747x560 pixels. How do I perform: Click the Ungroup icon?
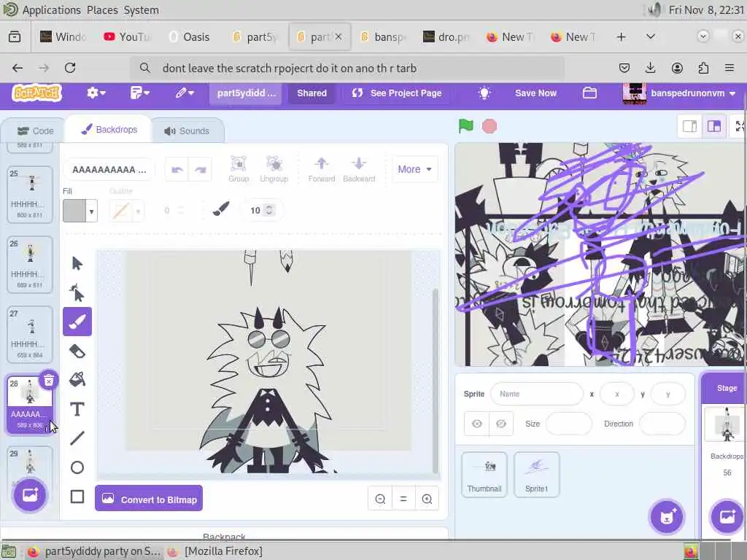(x=274, y=169)
